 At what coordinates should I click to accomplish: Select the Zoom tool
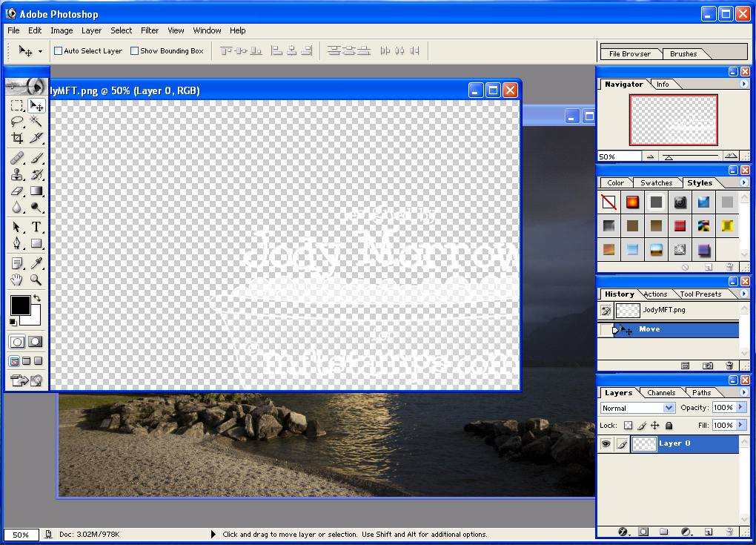[36, 280]
